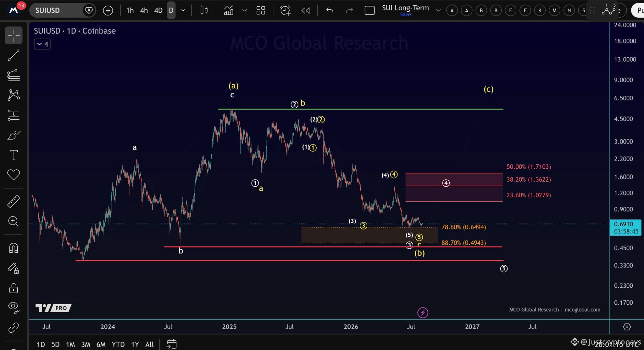Viewport: 644px width, 350px height.
Task: Open the chart patterns tool
Action: [x=14, y=95]
